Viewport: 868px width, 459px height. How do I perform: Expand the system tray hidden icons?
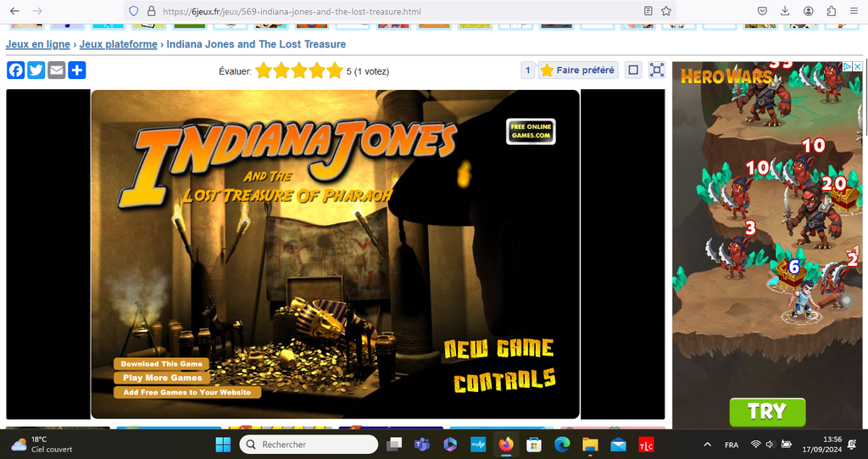click(x=708, y=445)
